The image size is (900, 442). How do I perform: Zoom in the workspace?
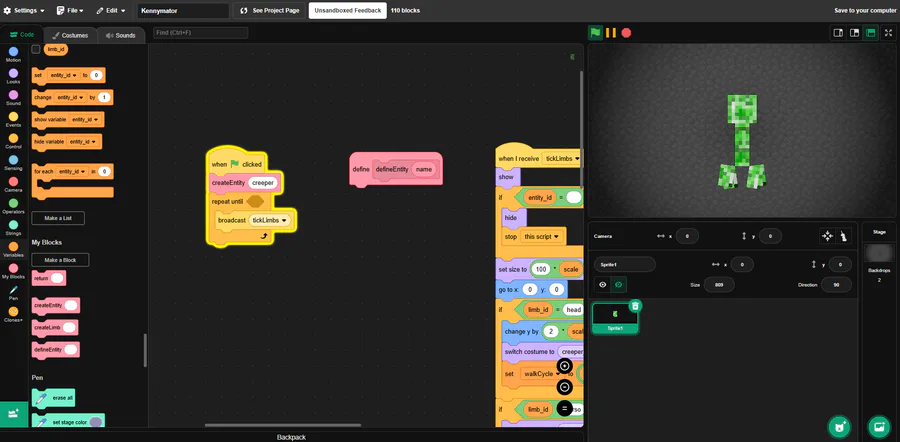[x=564, y=366]
